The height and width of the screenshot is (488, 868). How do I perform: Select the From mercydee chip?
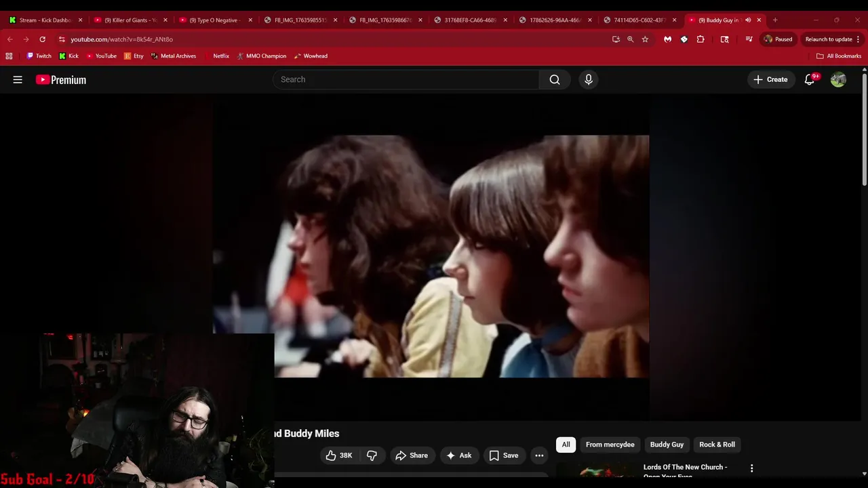pos(610,445)
